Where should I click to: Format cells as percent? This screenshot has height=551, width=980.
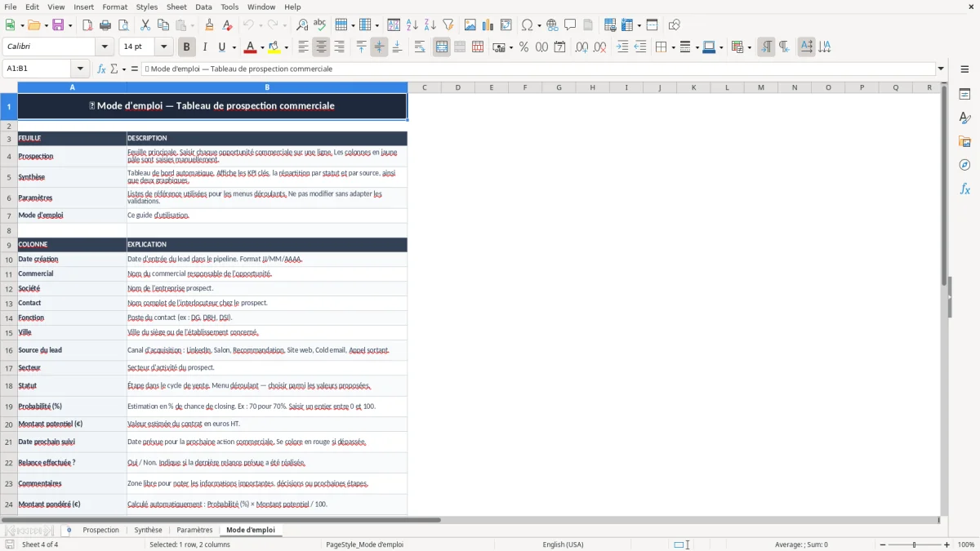point(523,47)
